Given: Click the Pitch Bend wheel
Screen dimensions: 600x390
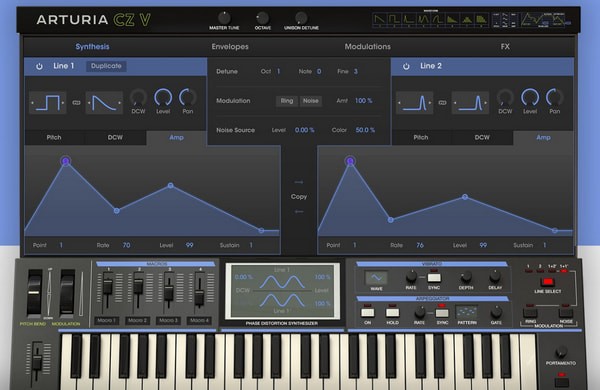Looking at the screenshot, I should tap(34, 293).
